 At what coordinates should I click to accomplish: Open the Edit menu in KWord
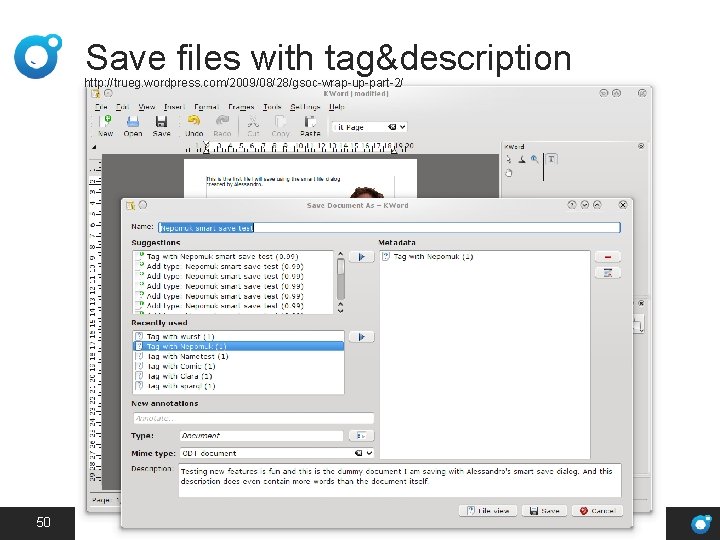(x=122, y=107)
